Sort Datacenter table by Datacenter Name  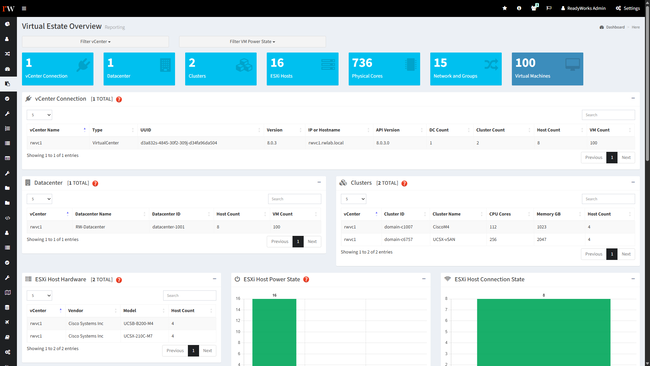[110, 214]
